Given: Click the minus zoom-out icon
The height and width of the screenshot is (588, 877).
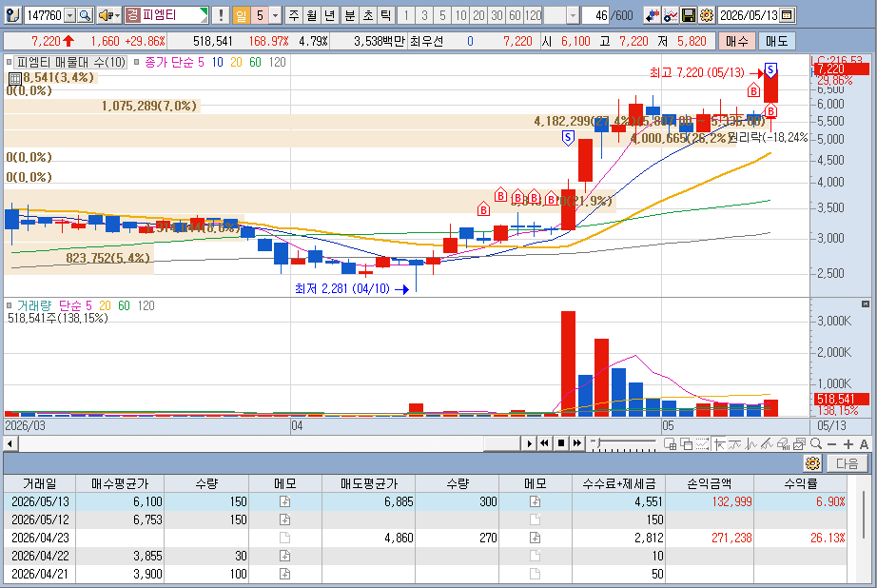Looking at the screenshot, I should (x=831, y=443).
